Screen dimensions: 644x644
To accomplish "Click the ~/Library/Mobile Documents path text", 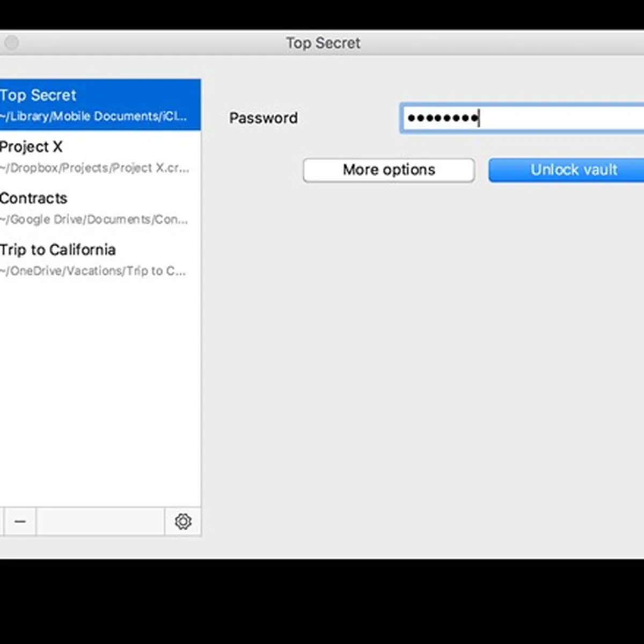I will tap(94, 116).
